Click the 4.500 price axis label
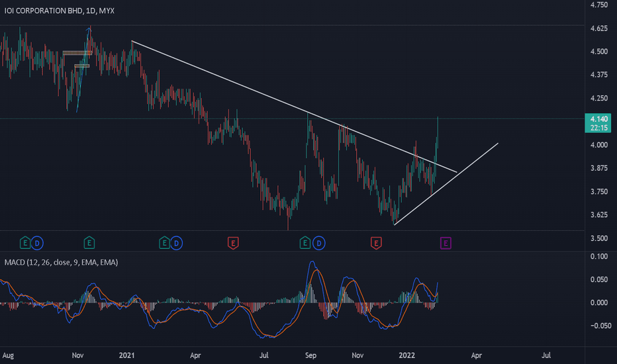This screenshot has height=364, width=617. [599, 52]
